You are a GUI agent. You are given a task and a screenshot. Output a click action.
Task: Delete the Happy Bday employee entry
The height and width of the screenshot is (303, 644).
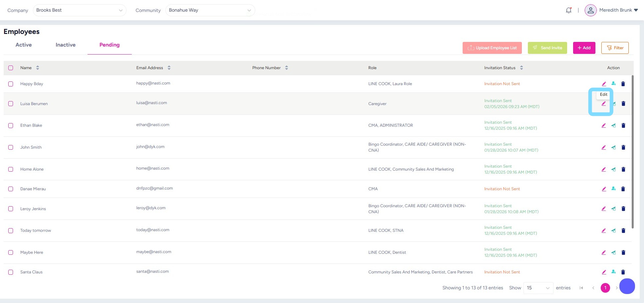coord(623,84)
